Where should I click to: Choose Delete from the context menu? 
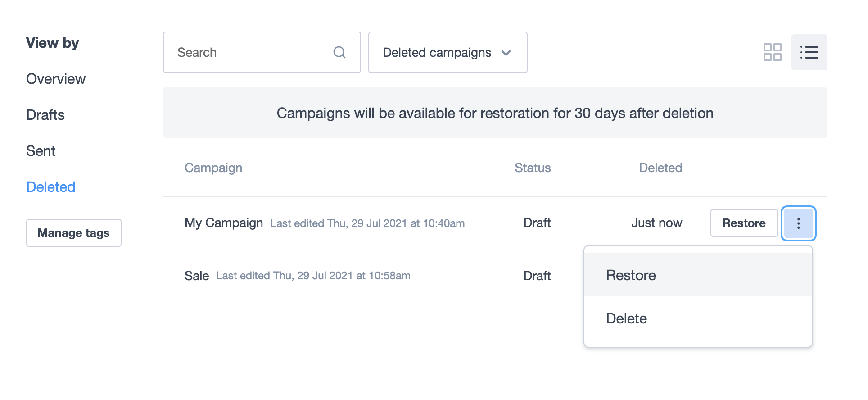(x=626, y=318)
